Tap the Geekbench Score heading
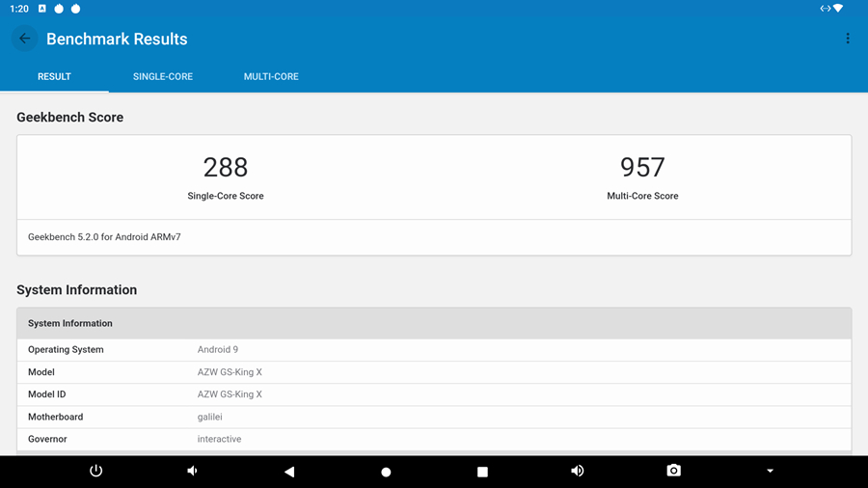Screen dimensions: 868x488 click(69, 118)
